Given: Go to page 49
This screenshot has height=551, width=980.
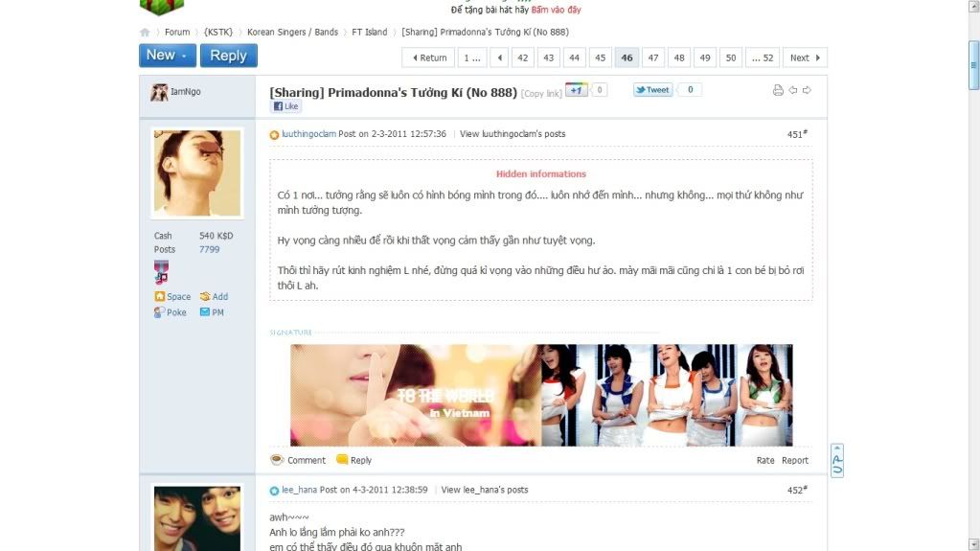Looking at the screenshot, I should (705, 57).
